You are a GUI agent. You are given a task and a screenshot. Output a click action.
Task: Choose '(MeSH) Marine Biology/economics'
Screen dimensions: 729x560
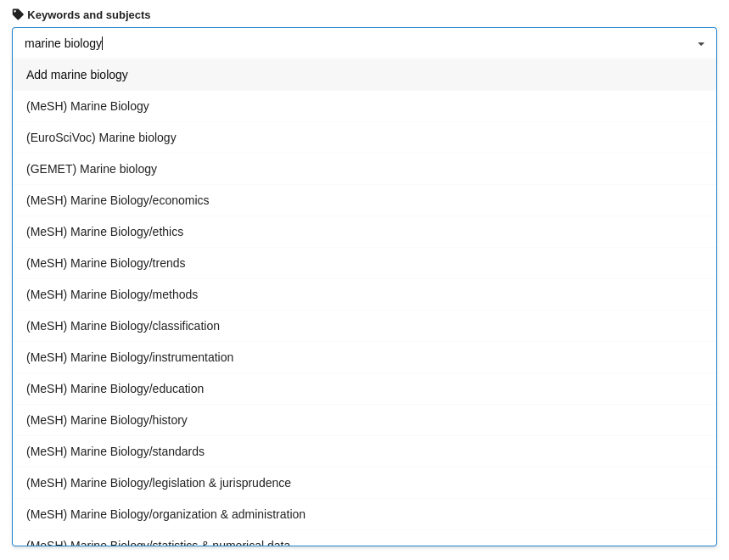coord(365,200)
